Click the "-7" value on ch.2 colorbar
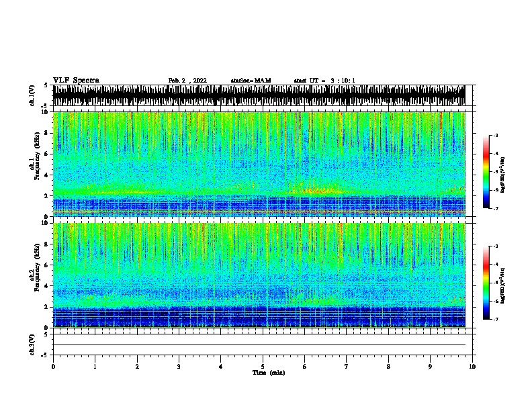Viewport: 532px width, 411px height. [x=495, y=320]
